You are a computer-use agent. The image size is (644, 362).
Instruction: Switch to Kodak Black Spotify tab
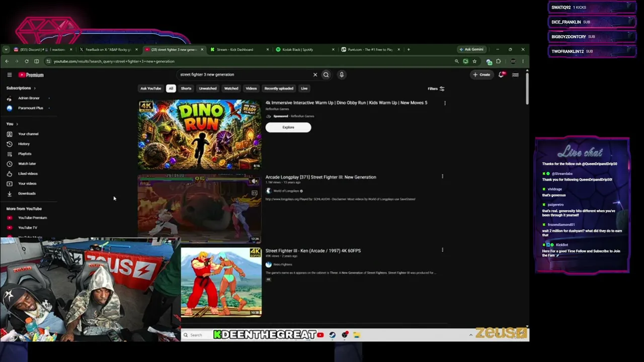click(x=304, y=50)
